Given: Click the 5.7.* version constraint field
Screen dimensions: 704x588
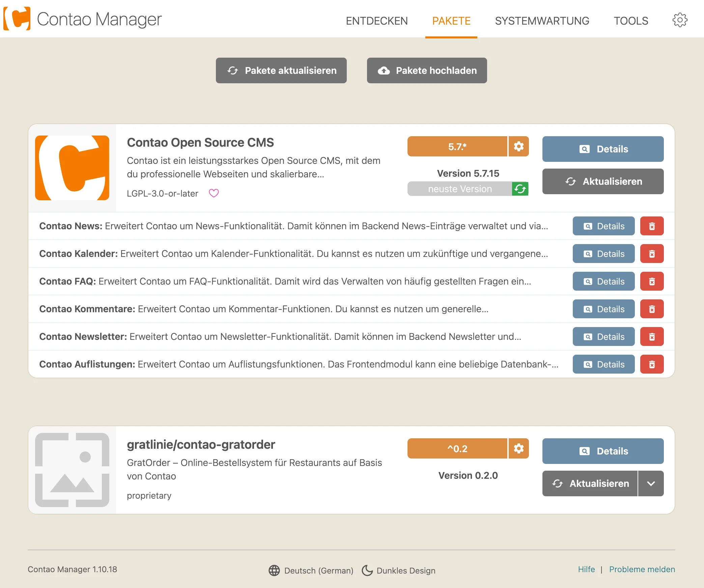Looking at the screenshot, I should [457, 146].
